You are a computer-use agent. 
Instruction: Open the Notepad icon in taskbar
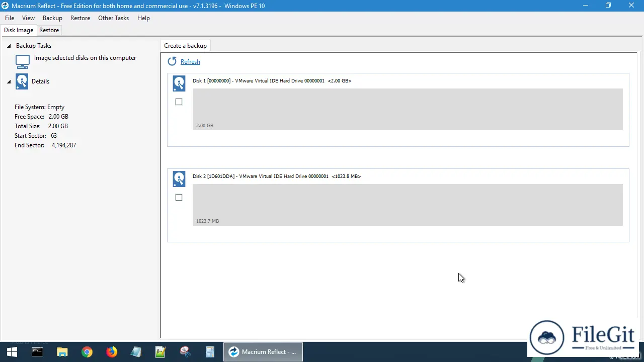136,352
